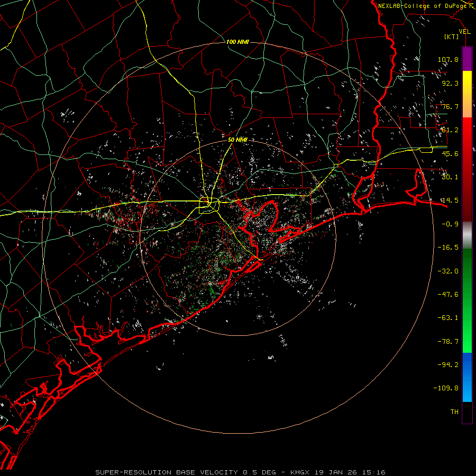
Task: Click the KHGX station identifier in caption
Action: (x=300, y=472)
